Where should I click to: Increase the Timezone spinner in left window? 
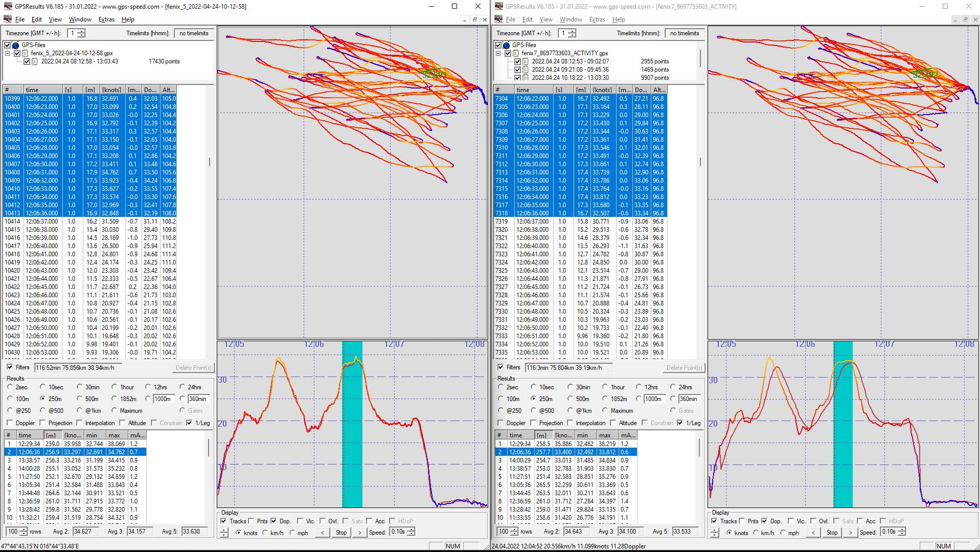click(81, 31)
